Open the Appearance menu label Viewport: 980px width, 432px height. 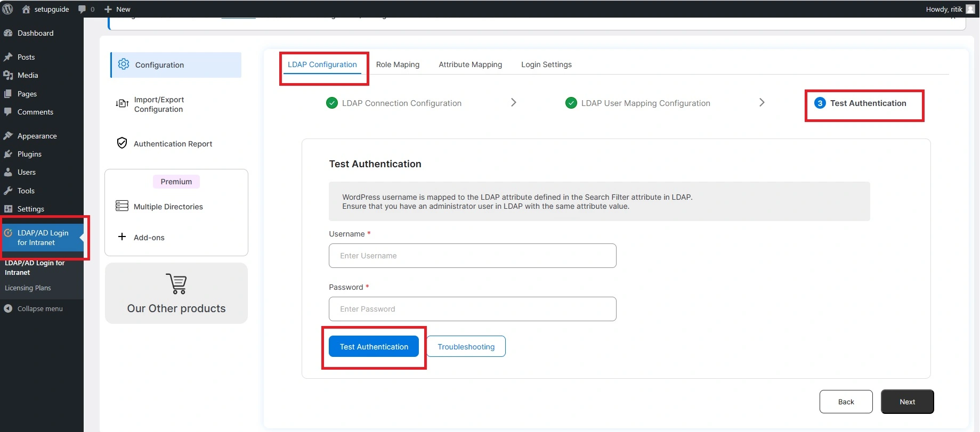37,136
